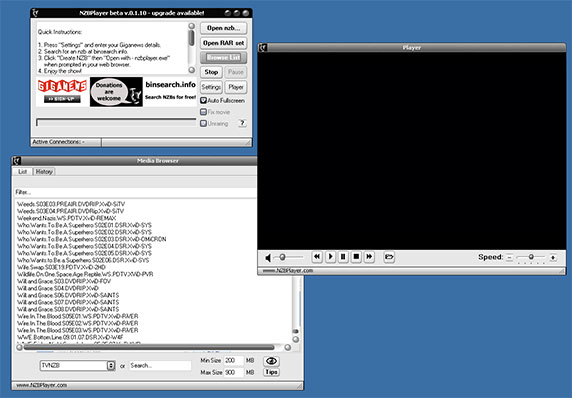
Task: Click www.NZBPlayer.com in Player status bar
Action: pyautogui.click(x=288, y=271)
